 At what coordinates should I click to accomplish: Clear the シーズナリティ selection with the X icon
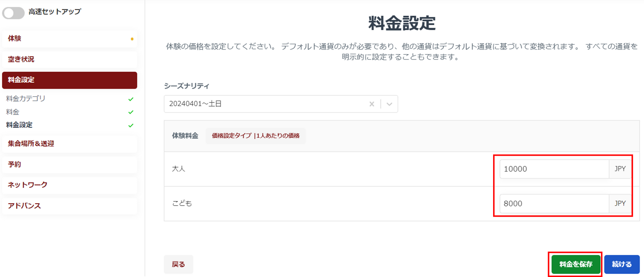372,104
